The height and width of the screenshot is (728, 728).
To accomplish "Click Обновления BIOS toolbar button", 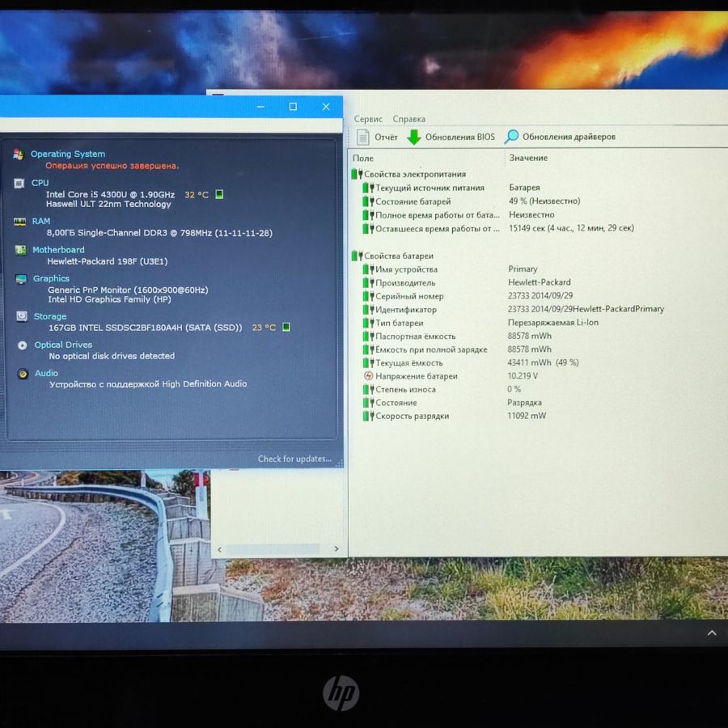I will coord(451,137).
